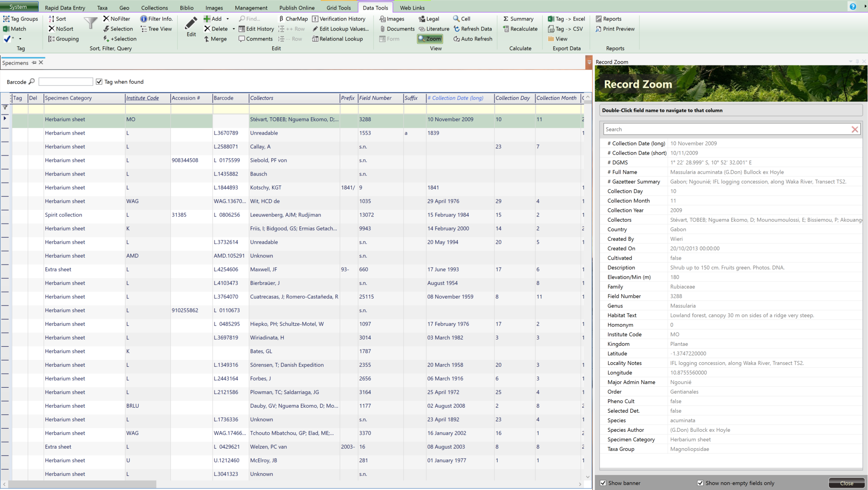This screenshot has height=490, width=868.
Task: Expand the tag checkmark dropdown arrow
Action: 20,39
